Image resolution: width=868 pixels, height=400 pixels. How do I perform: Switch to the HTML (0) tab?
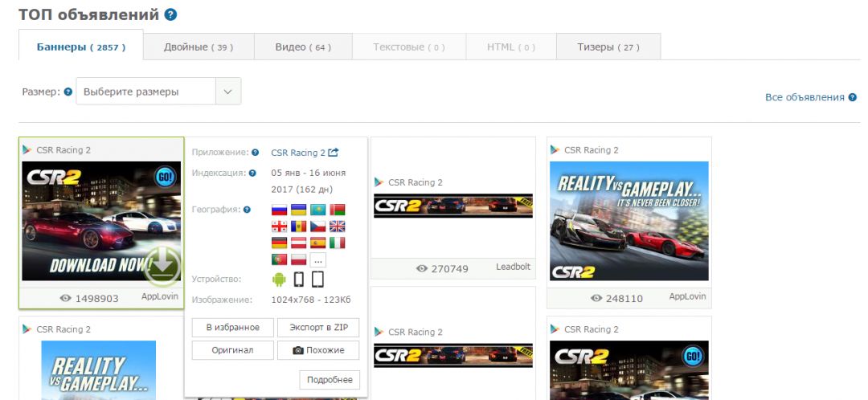pyautogui.click(x=511, y=47)
